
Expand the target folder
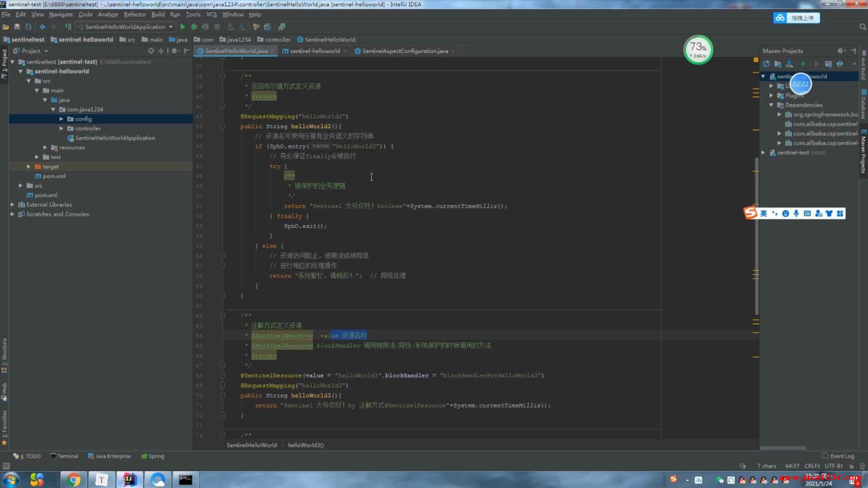[x=28, y=167]
